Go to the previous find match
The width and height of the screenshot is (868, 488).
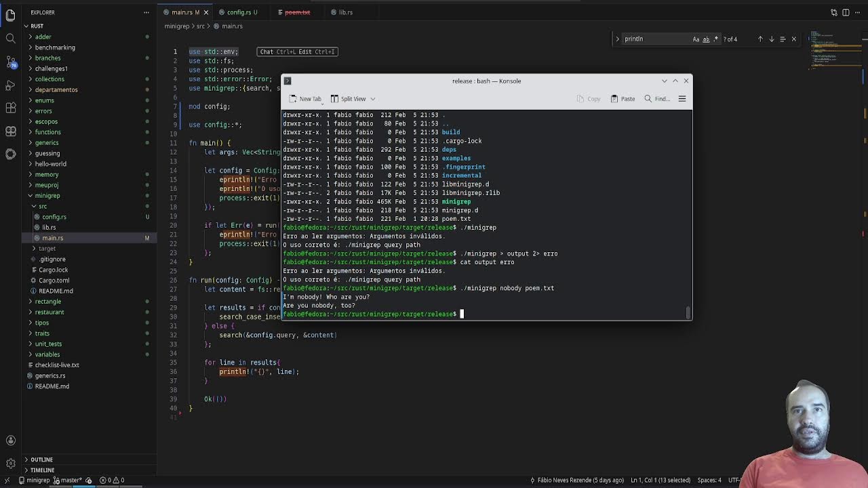pos(760,39)
